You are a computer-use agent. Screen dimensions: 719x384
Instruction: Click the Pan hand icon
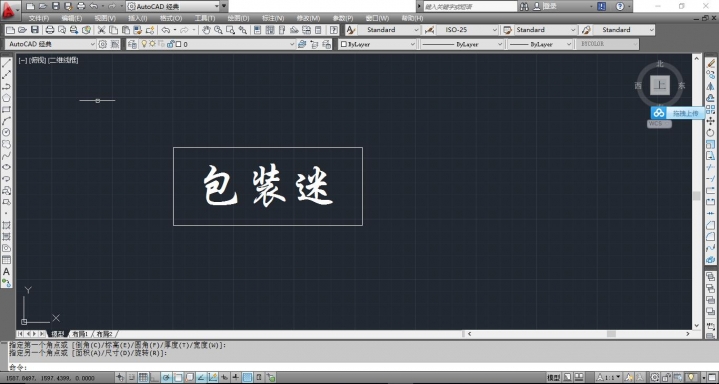[x=207, y=30]
